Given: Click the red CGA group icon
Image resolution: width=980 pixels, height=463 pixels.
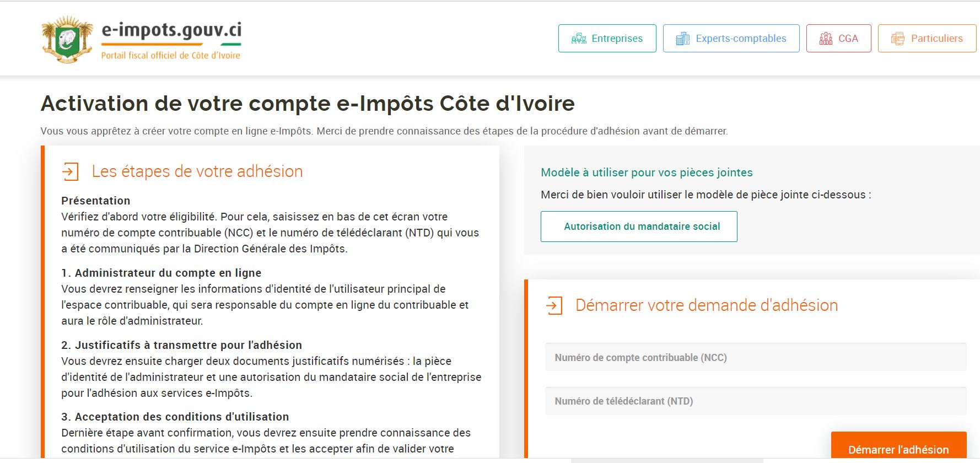Looking at the screenshot, I should click(826, 39).
